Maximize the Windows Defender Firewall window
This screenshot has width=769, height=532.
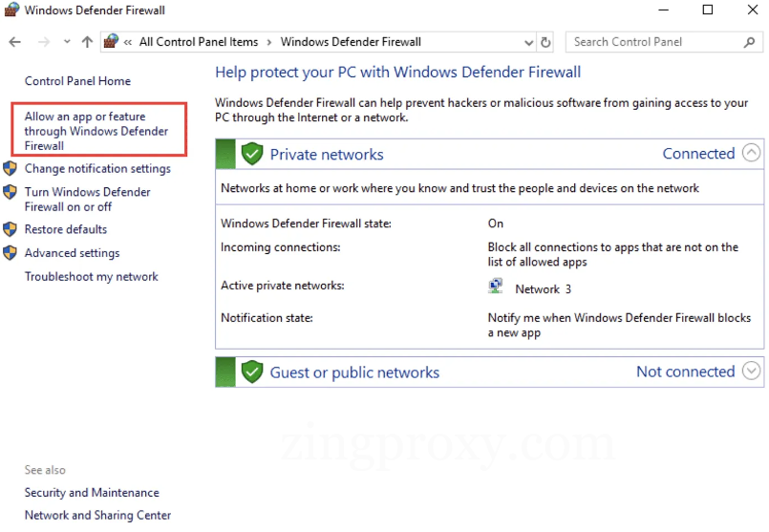coord(707,10)
